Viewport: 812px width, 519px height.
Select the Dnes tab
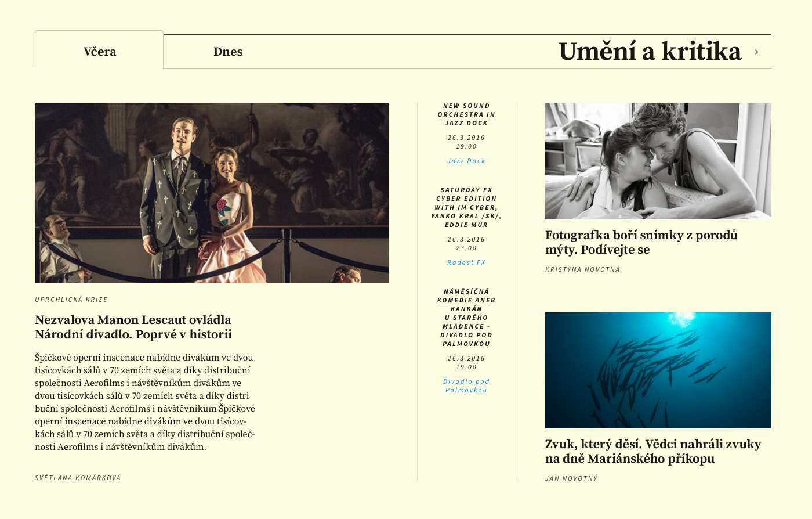point(228,52)
